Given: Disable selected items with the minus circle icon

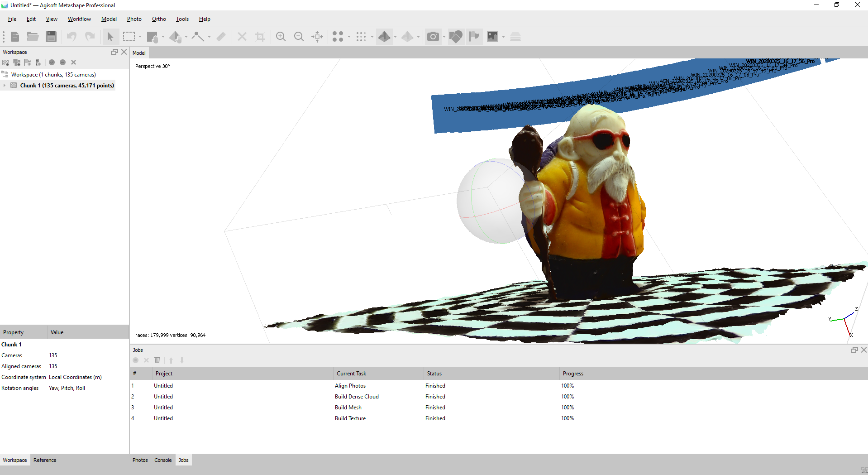Looking at the screenshot, I should [x=62, y=62].
